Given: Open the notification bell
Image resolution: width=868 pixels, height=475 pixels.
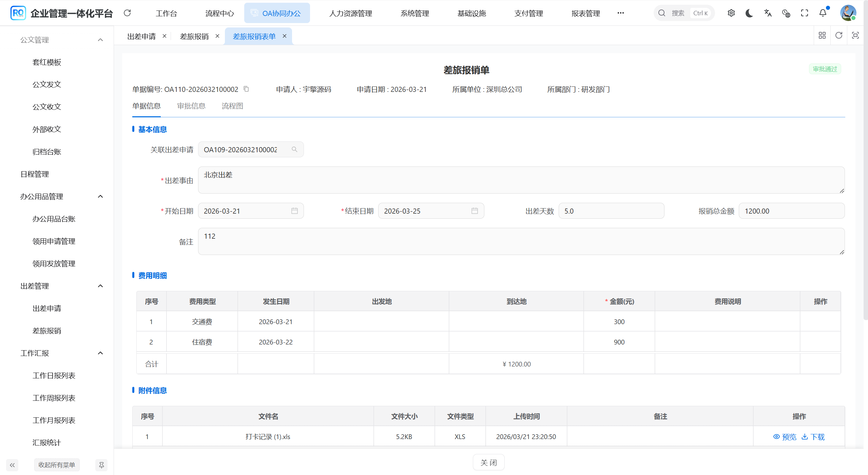Looking at the screenshot, I should click(x=823, y=13).
